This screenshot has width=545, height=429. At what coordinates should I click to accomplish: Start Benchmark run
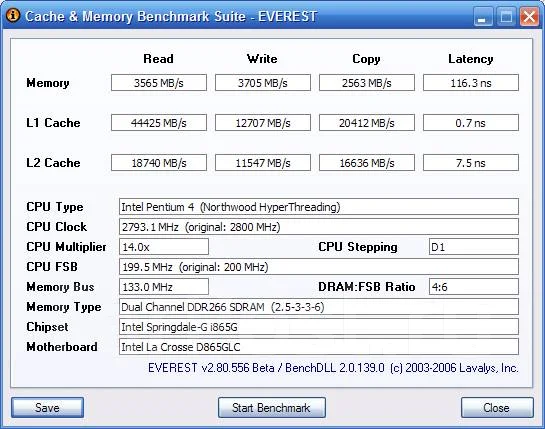point(271,407)
